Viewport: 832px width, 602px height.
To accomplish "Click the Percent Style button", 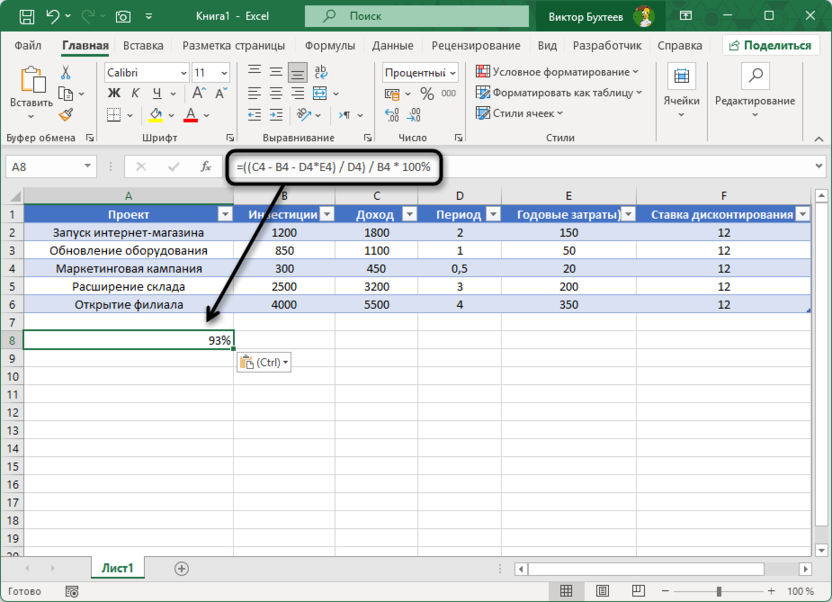I will pyautogui.click(x=427, y=93).
